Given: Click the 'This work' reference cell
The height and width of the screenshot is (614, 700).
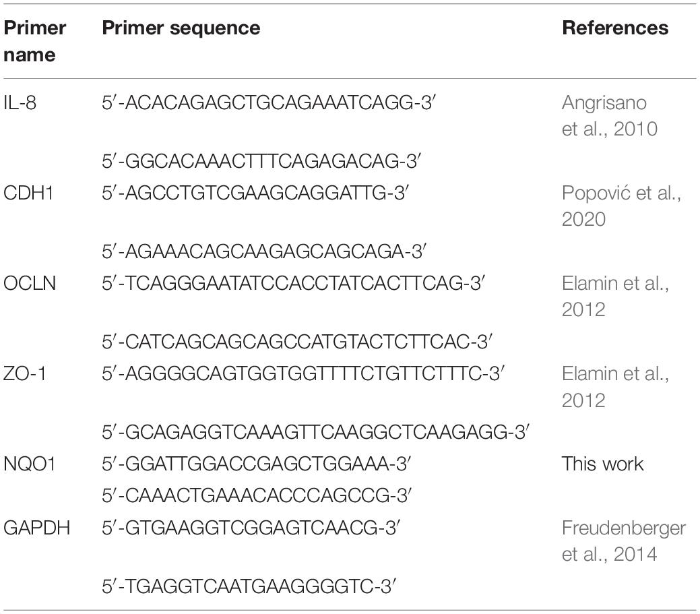Looking at the screenshot, I should pyautogui.click(x=602, y=464).
